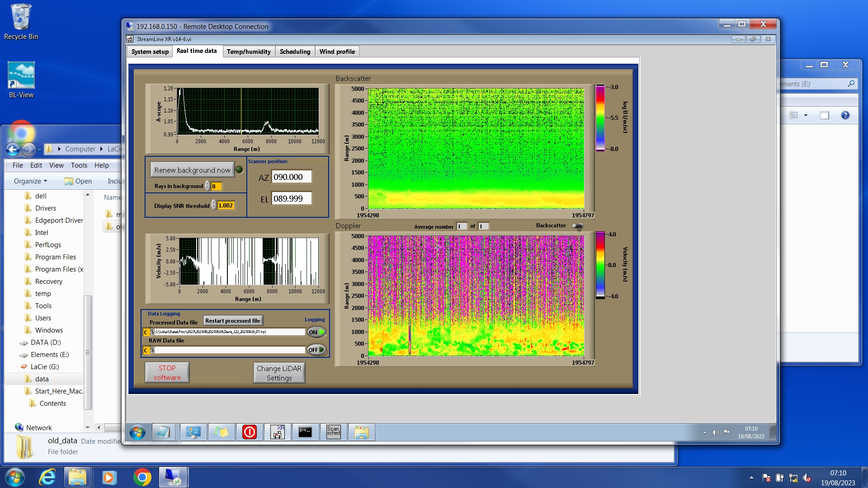Toggle RAW data file OFF switch

[316, 350]
